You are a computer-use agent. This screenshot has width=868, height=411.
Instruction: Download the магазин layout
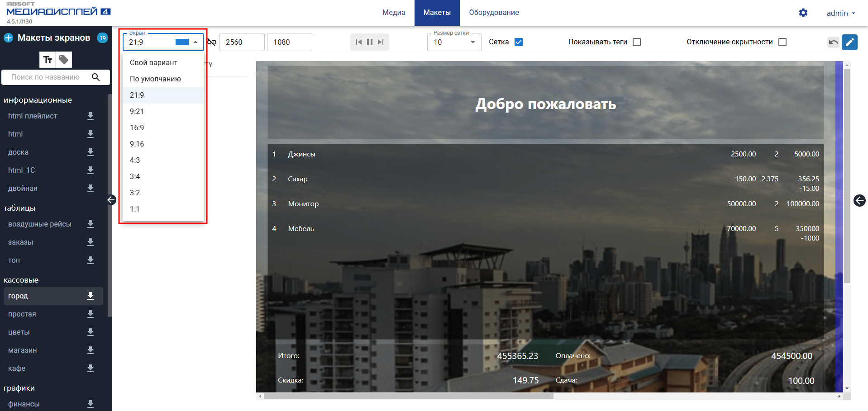91,350
